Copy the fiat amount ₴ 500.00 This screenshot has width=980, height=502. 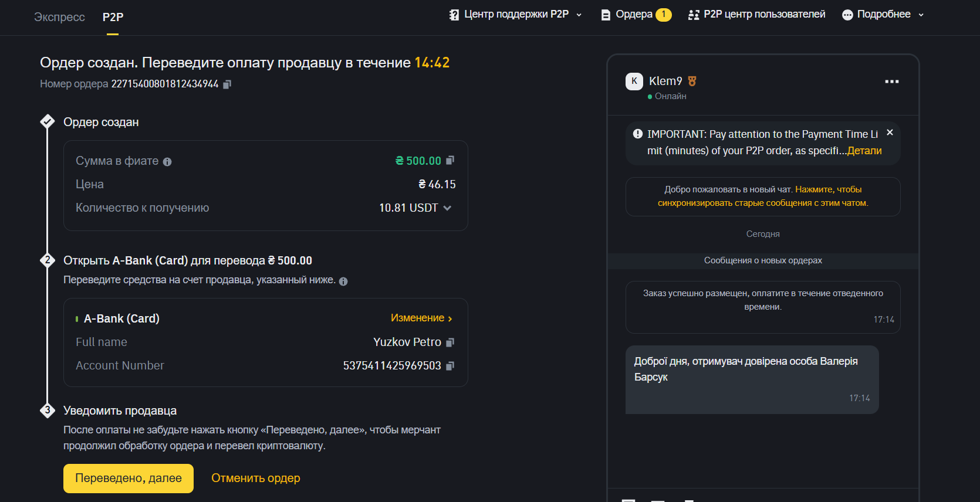pos(450,160)
